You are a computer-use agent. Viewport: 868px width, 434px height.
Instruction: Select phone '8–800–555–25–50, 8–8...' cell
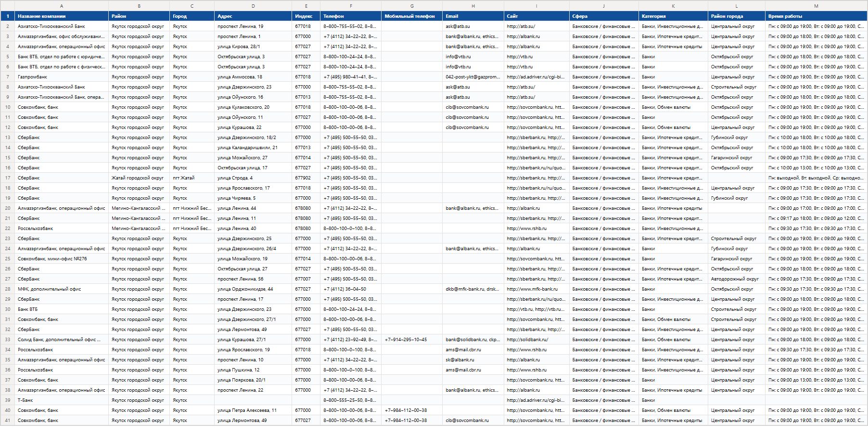point(351,400)
